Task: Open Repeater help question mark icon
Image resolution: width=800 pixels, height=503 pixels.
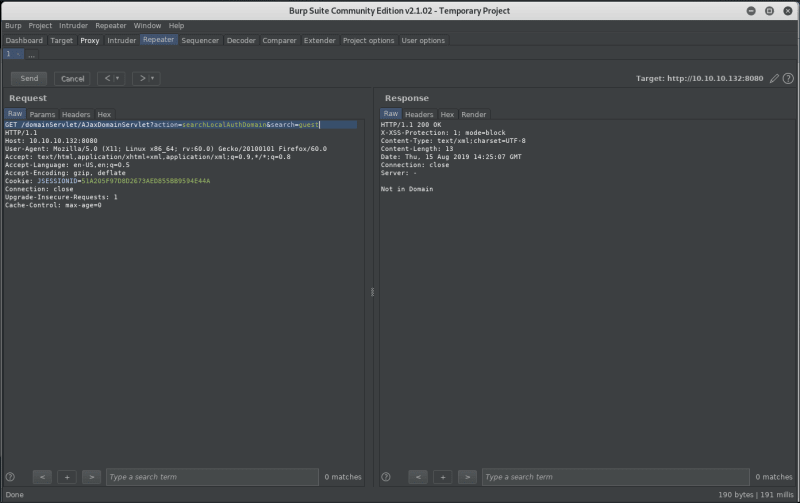Action: (788, 78)
